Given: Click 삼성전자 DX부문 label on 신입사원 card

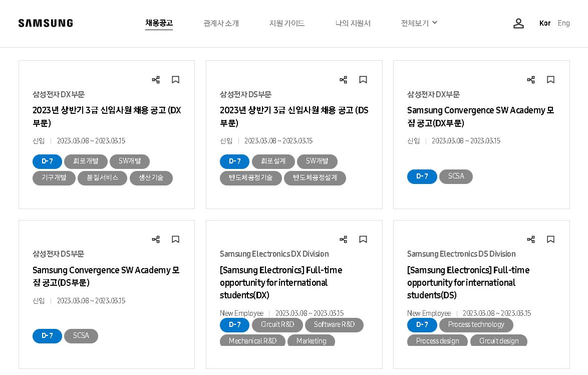Looking at the screenshot, I should pos(59,95).
